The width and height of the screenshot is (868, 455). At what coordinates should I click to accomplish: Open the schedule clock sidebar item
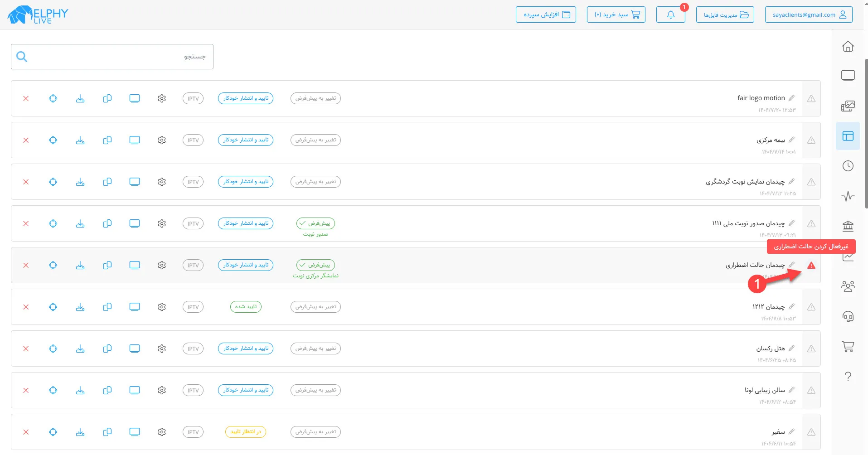click(x=848, y=166)
